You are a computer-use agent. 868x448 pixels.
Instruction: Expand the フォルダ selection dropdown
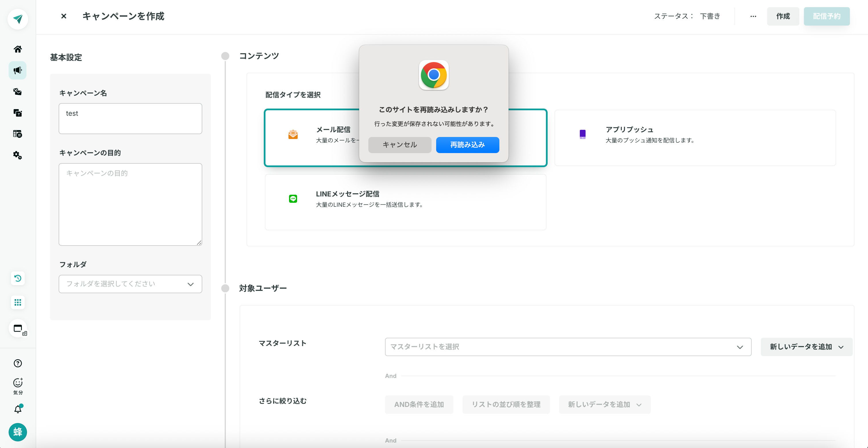point(130,284)
